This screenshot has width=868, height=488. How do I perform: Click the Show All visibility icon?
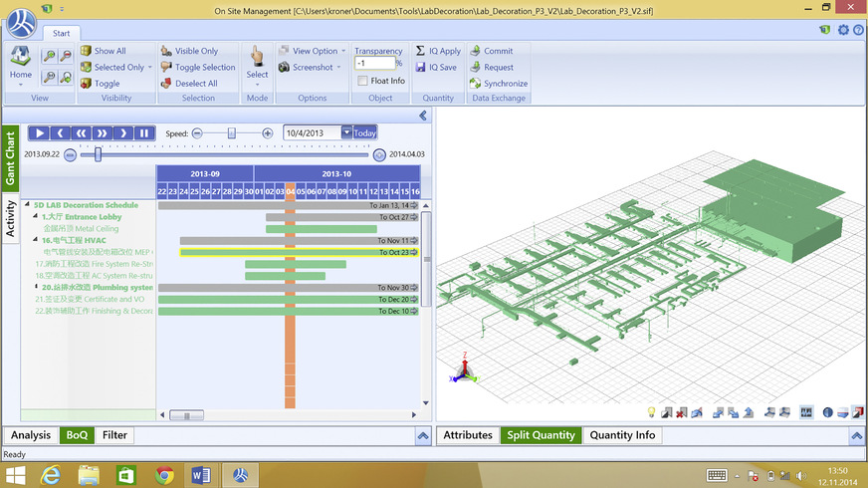87,51
